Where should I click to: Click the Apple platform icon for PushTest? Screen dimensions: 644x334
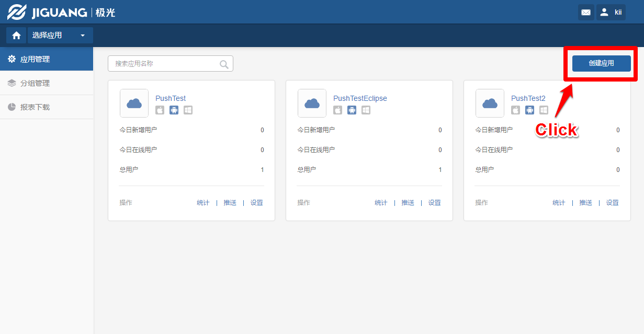[x=160, y=110]
